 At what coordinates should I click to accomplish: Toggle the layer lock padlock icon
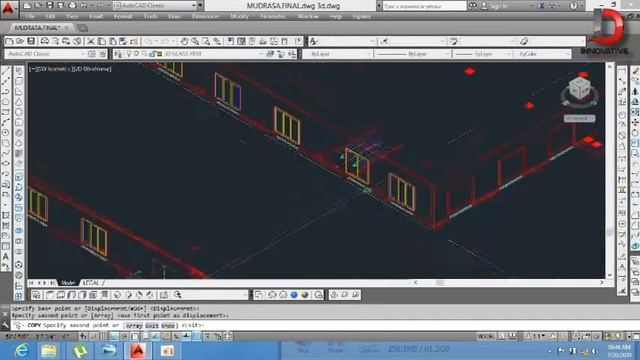(152, 54)
